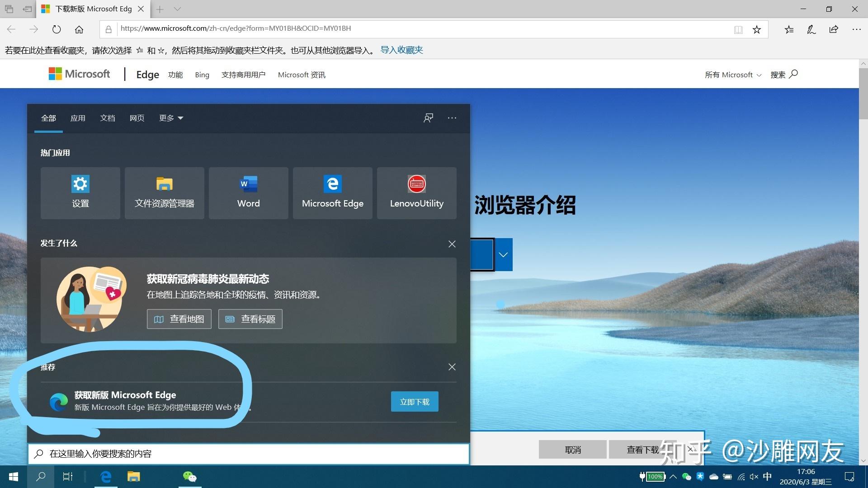Click the lock icon in the address bar
868x488 pixels.
(x=108, y=29)
